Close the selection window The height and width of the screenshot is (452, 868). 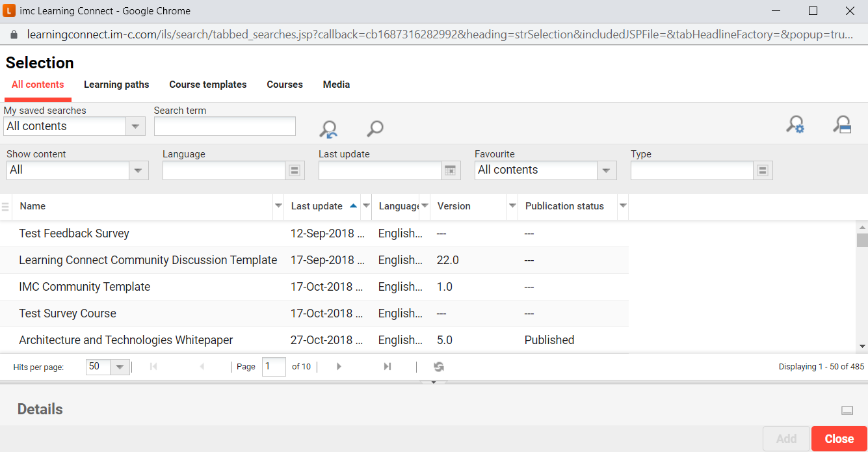point(839,438)
